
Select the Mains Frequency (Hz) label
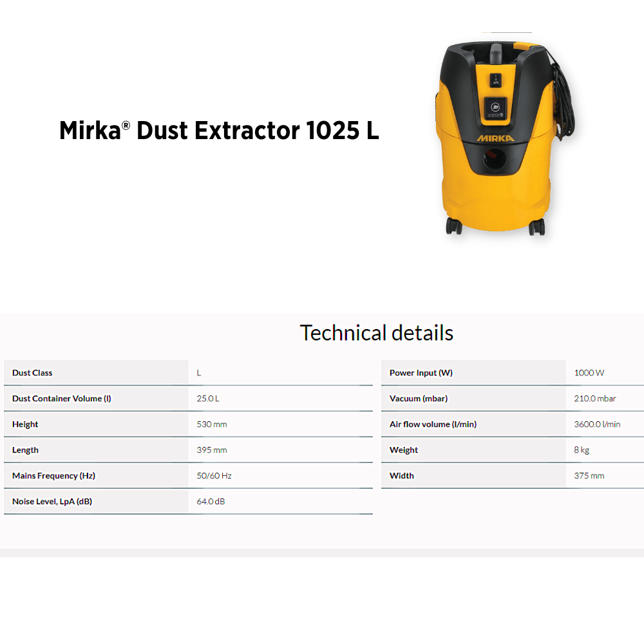(x=53, y=476)
